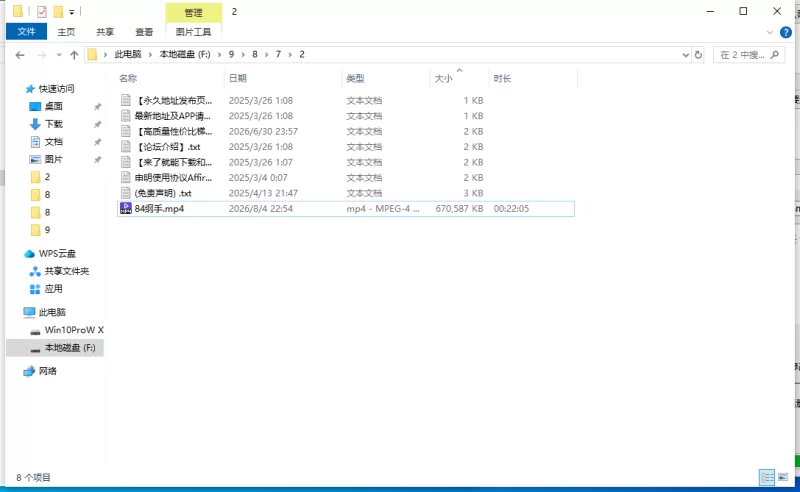Go back with the left arrow
This screenshot has height=492, width=800.
tap(20, 55)
